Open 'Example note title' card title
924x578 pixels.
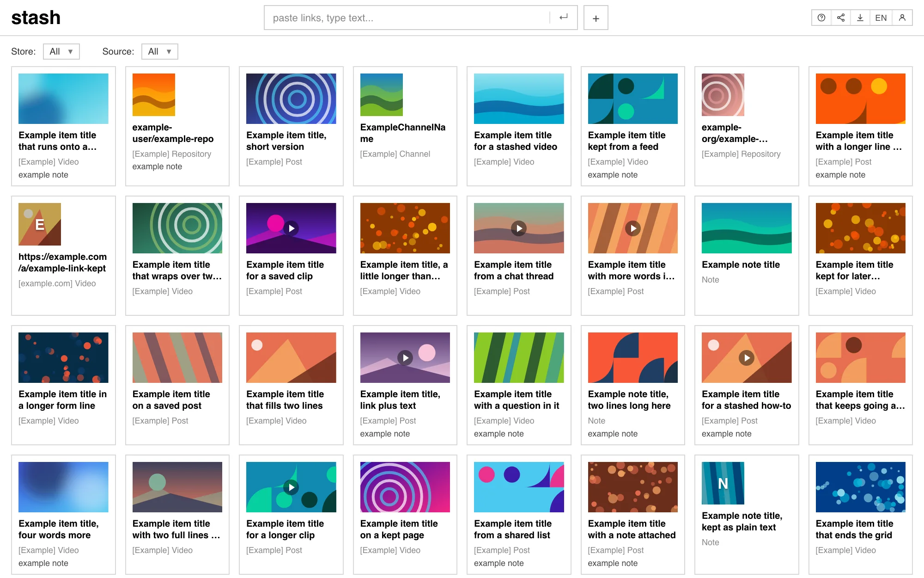coord(741,264)
